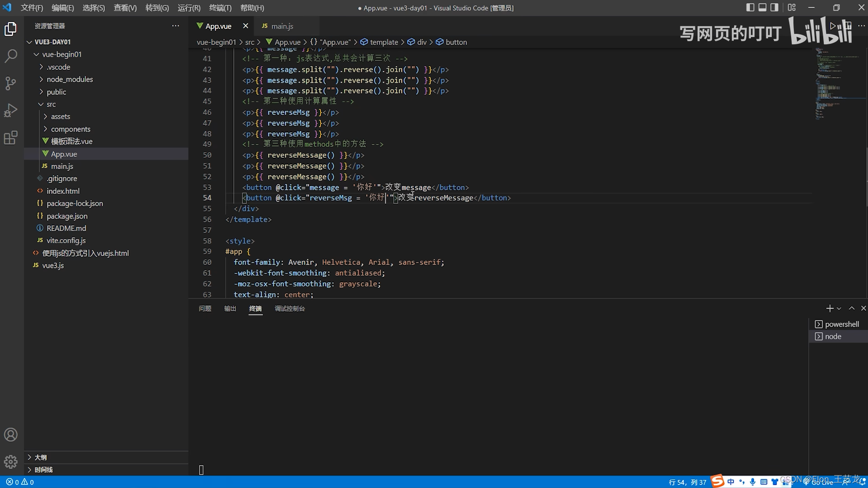Select the 终端 panel tab
Screen dimensions: 868x488
(255, 309)
